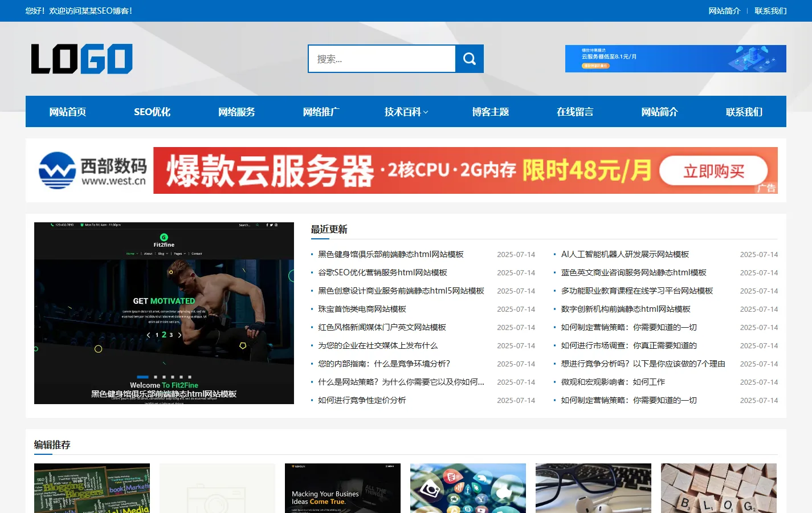Screen dimensions: 812x513
Task: Open article AI人工智能机器人研发展示网站模板
Action: (625, 254)
